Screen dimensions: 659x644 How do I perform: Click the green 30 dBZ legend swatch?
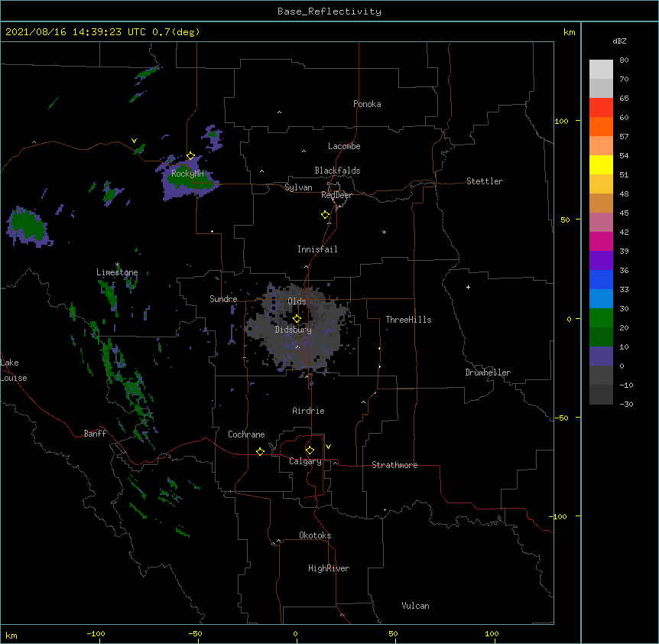(601, 318)
